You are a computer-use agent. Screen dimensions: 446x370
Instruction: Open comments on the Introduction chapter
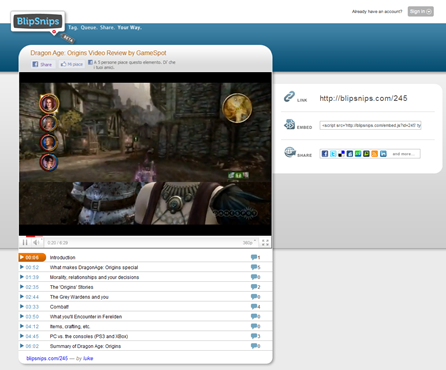tap(255, 257)
